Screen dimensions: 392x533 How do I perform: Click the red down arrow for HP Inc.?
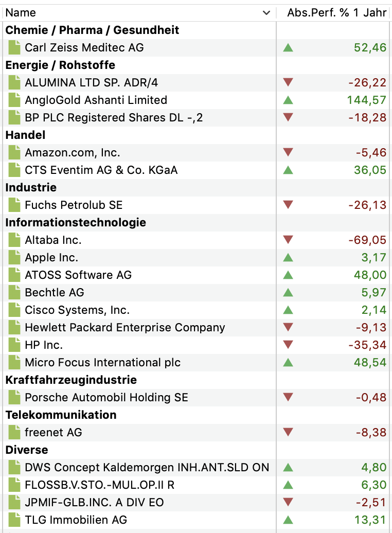[288, 345]
